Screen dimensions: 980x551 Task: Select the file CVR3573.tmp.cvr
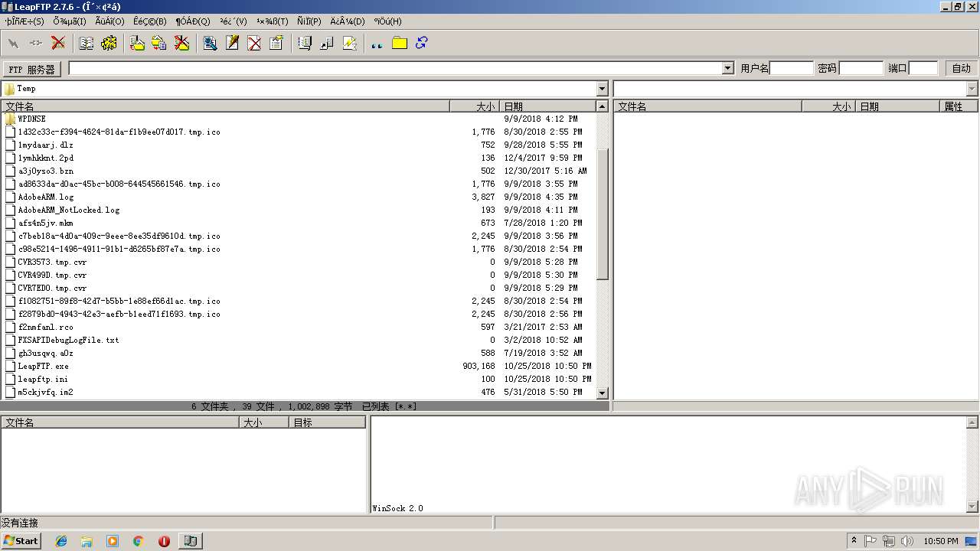click(x=52, y=262)
